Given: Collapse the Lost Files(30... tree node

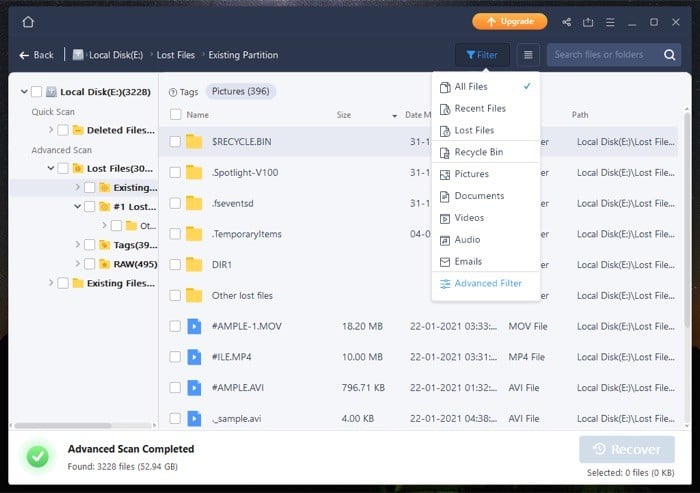Looking at the screenshot, I should pos(51,168).
